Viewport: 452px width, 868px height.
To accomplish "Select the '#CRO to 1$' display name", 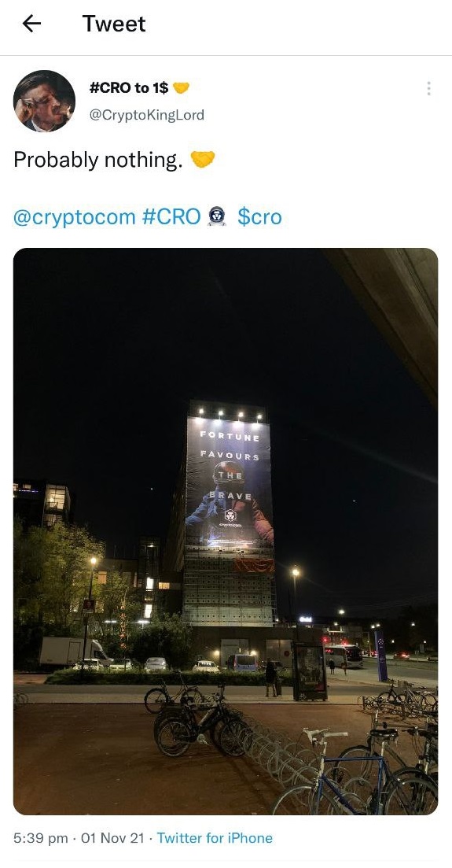I will click(129, 87).
